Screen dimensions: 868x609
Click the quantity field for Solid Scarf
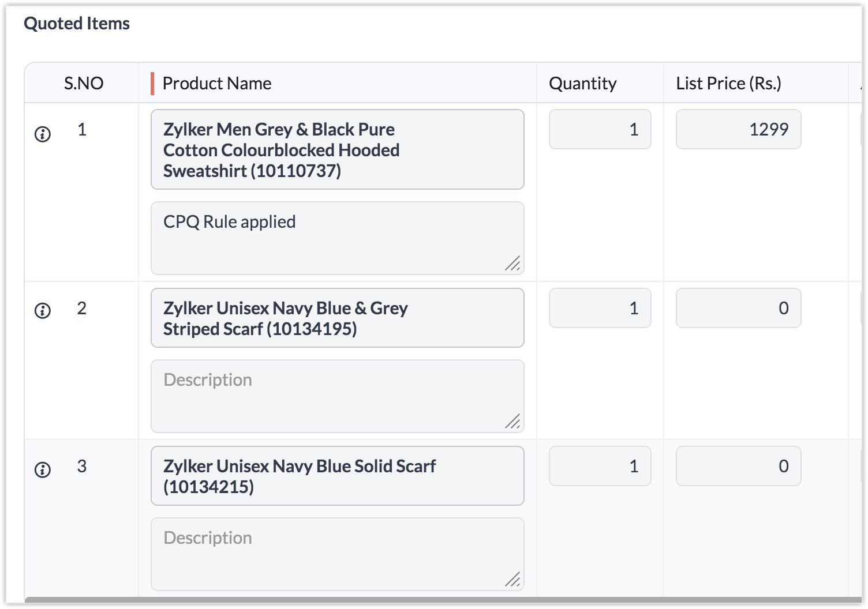point(600,467)
